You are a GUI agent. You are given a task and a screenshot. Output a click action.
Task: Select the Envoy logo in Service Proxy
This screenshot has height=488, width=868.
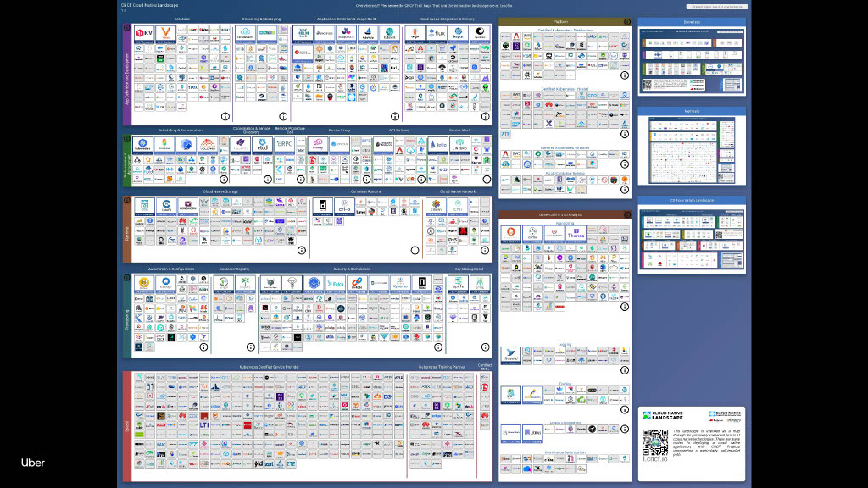(x=318, y=146)
